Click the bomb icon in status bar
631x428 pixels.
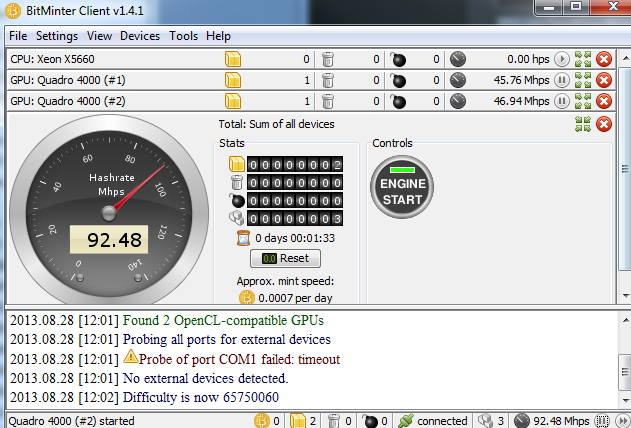click(x=369, y=421)
